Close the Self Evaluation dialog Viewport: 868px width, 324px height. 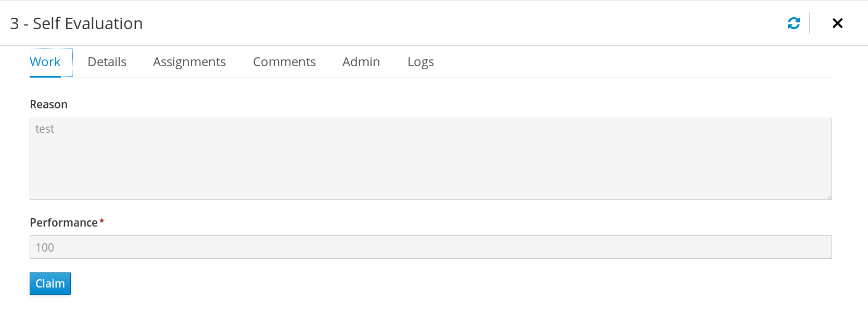pos(837,23)
